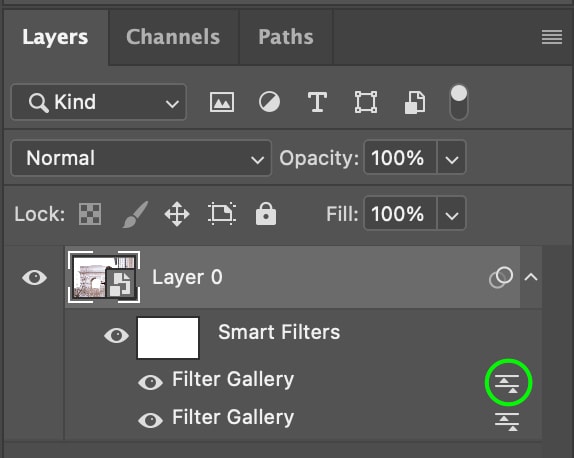
Task: Filter for adjustment layers icon
Action: (269, 102)
